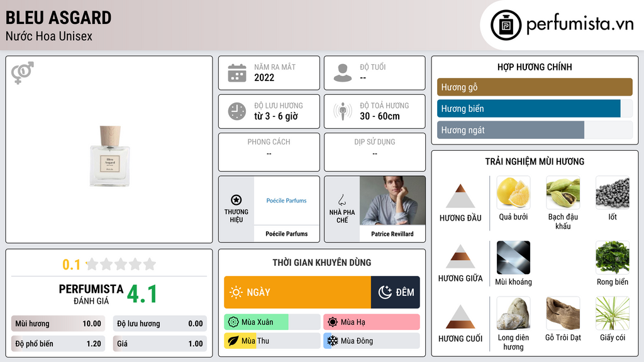644x362 pixels.
Task: Select the Bạch đậu khấu cardamom note image
Action: tap(563, 192)
